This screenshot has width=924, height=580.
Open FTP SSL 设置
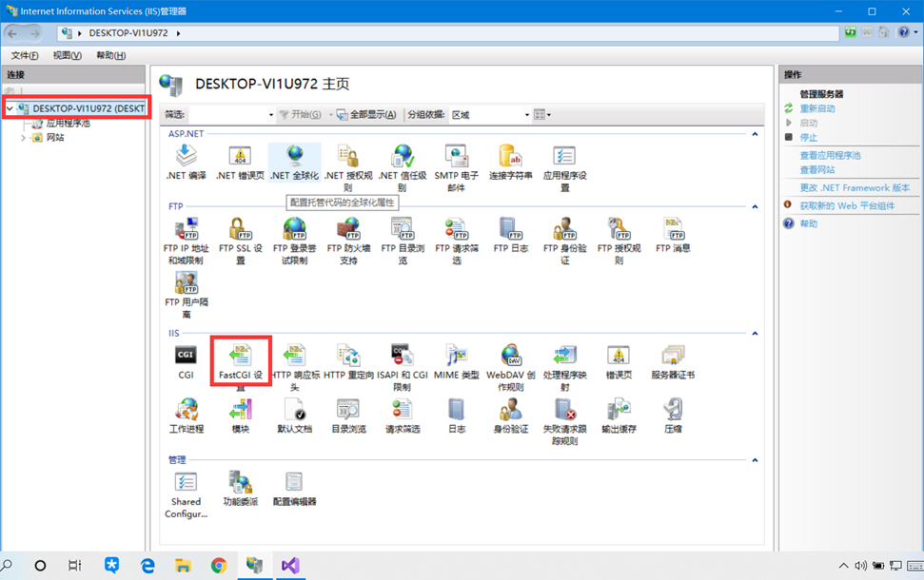point(241,241)
